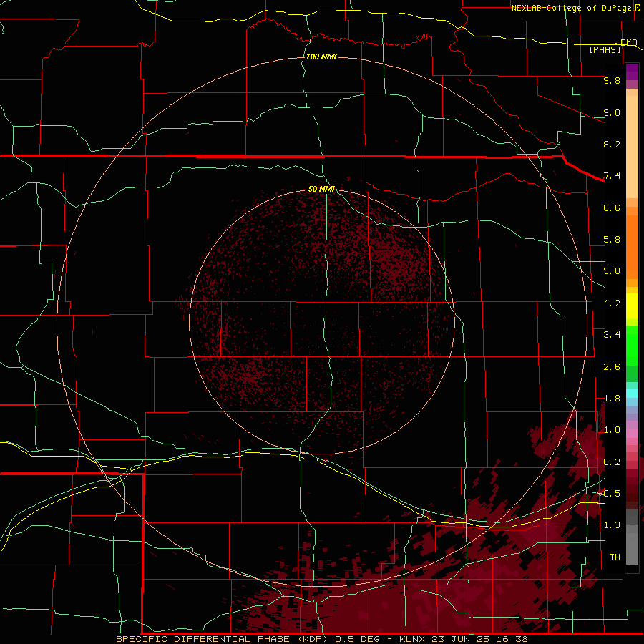
Task: Click the 6.6 color scale value
Action: coord(612,208)
